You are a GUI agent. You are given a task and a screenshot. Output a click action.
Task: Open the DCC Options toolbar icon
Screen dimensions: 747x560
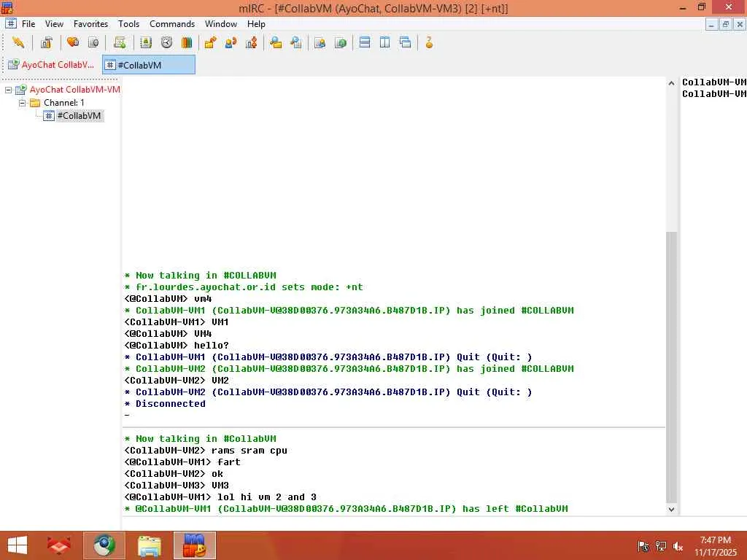(x=251, y=42)
